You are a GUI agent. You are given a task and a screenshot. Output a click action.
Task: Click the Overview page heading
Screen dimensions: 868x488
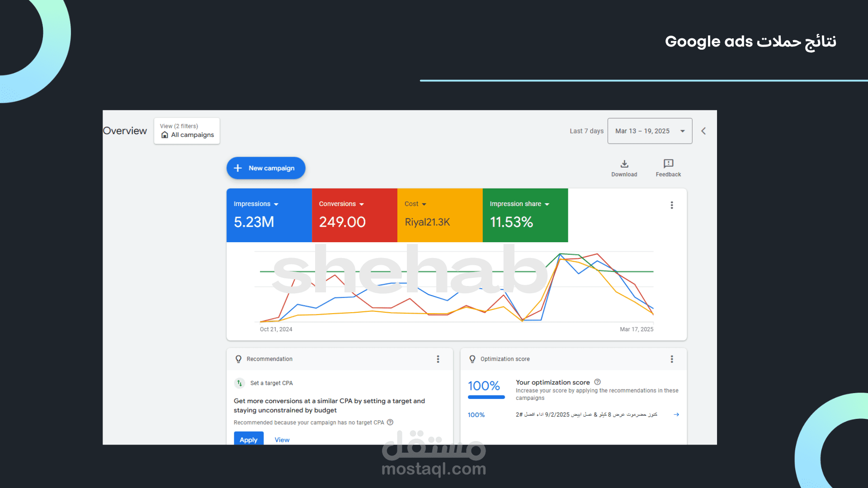click(x=125, y=131)
